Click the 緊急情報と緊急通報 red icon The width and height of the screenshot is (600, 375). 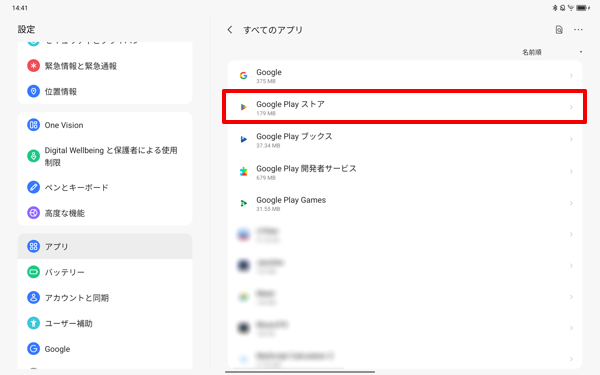[x=33, y=66]
